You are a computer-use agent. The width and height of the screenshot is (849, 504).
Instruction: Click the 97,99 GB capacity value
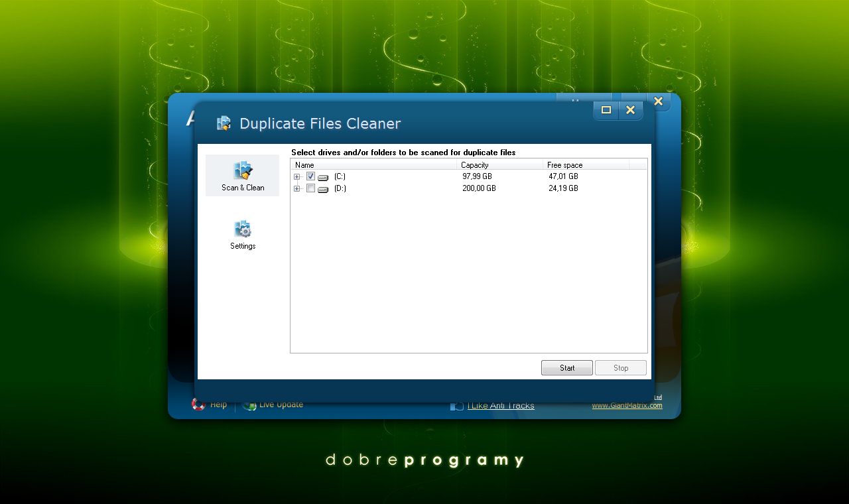tap(477, 176)
